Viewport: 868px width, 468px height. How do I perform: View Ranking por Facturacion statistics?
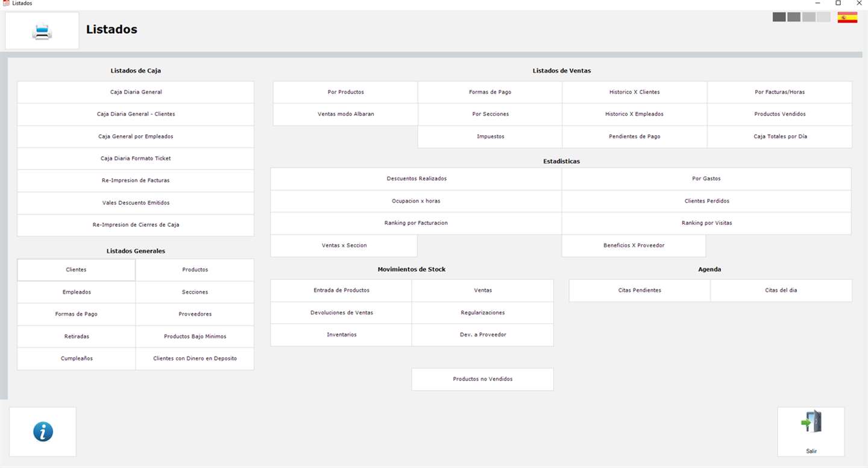[416, 223]
